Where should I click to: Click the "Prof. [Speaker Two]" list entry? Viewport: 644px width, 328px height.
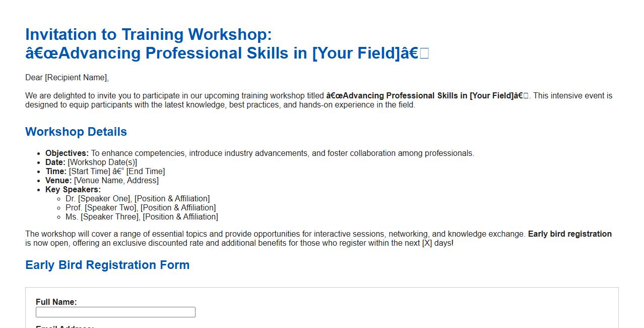pos(101,208)
